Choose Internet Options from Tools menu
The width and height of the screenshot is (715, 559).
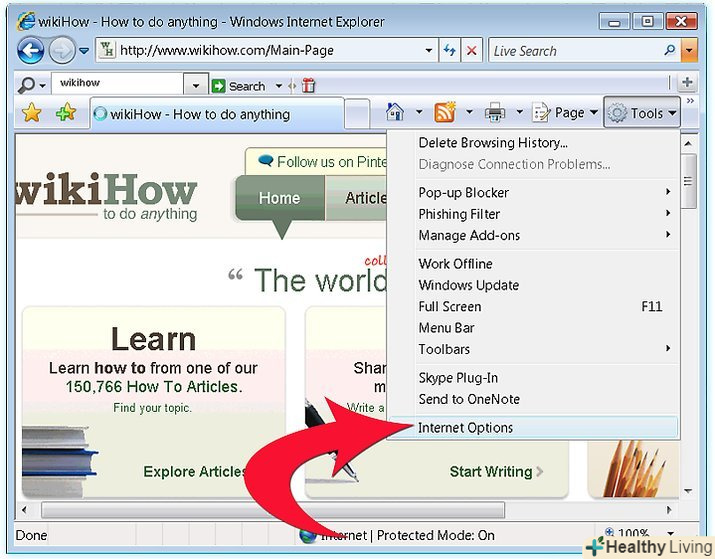[x=533, y=428]
